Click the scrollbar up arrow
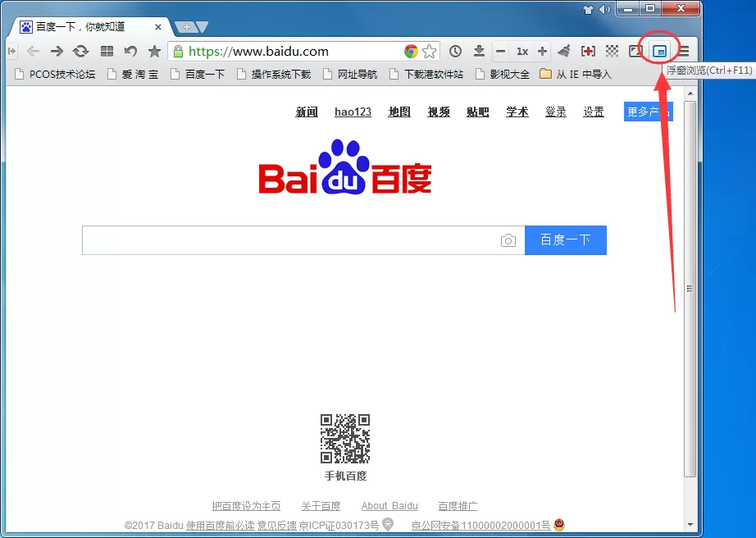This screenshot has width=756, height=538. tap(690, 93)
